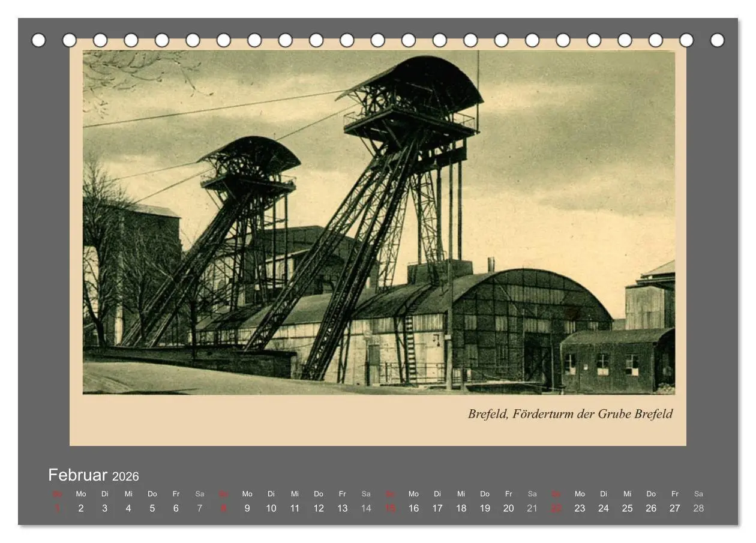
Task: Click the historic Brefeld mine photograph
Action: tap(379, 222)
